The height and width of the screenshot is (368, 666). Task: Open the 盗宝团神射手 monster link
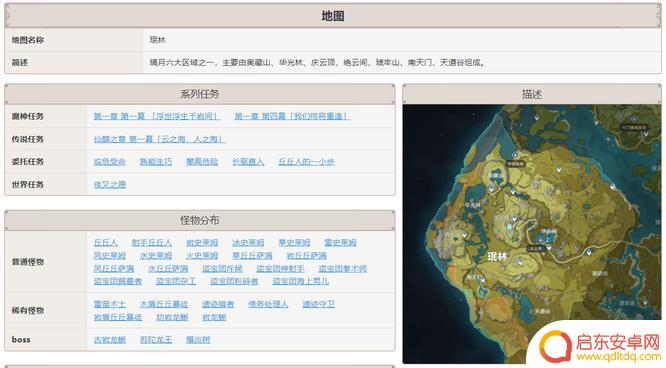(280, 269)
